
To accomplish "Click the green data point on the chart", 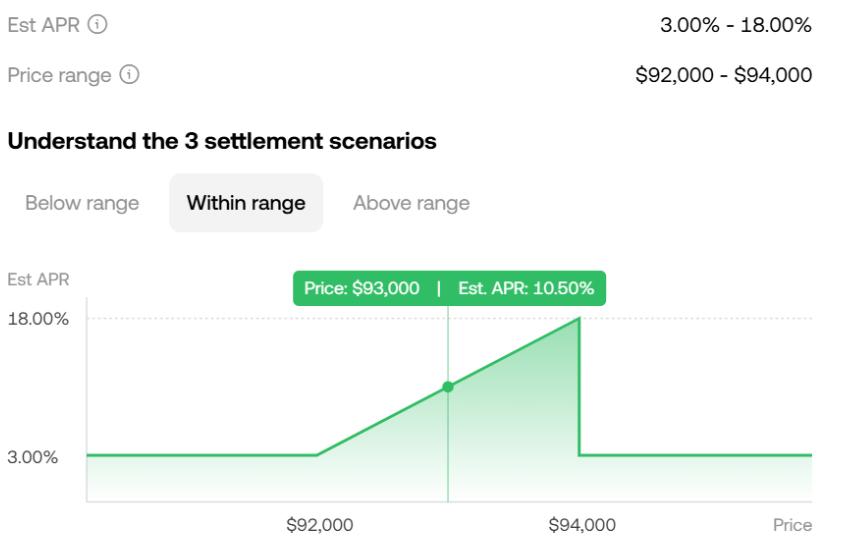I will [x=448, y=386].
